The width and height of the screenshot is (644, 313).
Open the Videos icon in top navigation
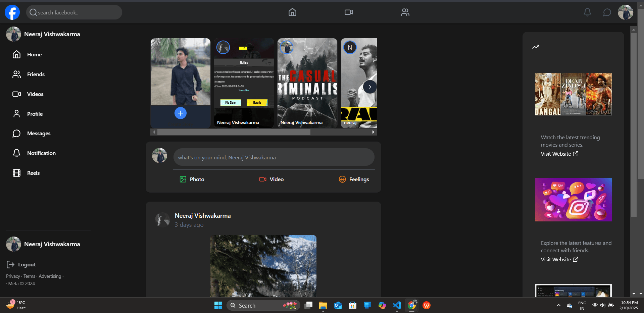[x=348, y=12]
